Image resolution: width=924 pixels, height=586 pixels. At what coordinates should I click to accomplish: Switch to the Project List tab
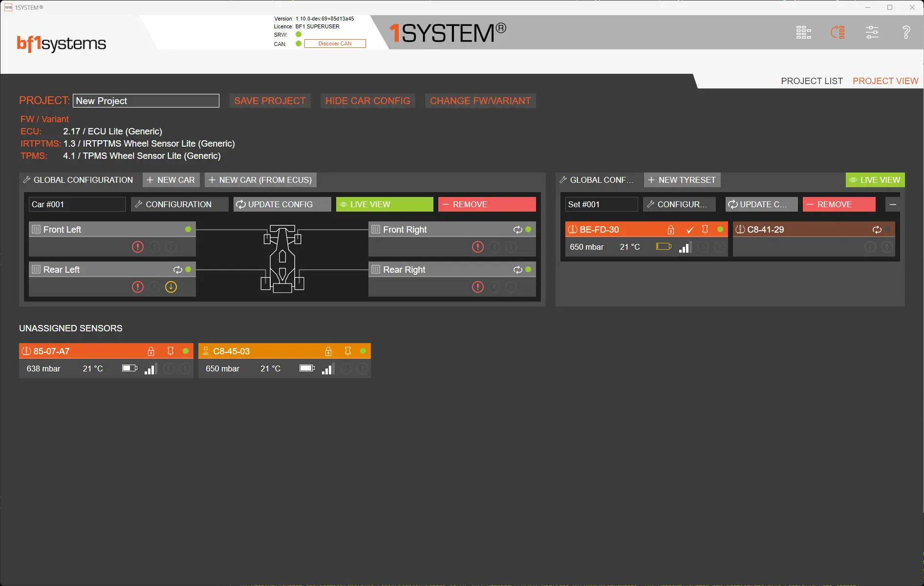(812, 81)
